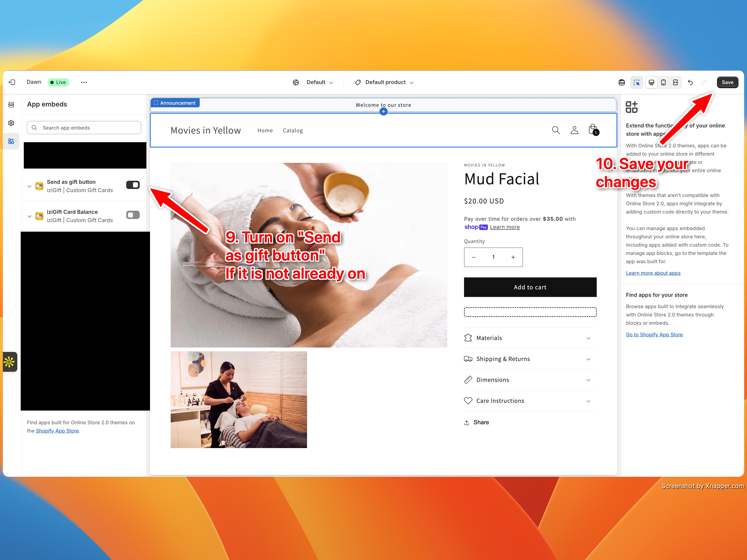Toggle the inspector selection tool icon

click(637, 82)
